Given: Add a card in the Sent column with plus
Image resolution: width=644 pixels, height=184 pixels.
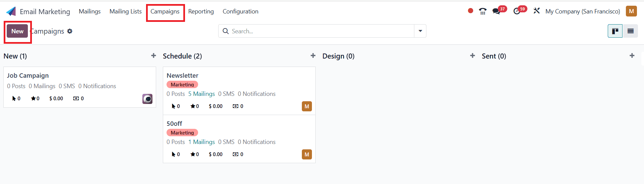Looking at the screenshot, I should (632, 56).
